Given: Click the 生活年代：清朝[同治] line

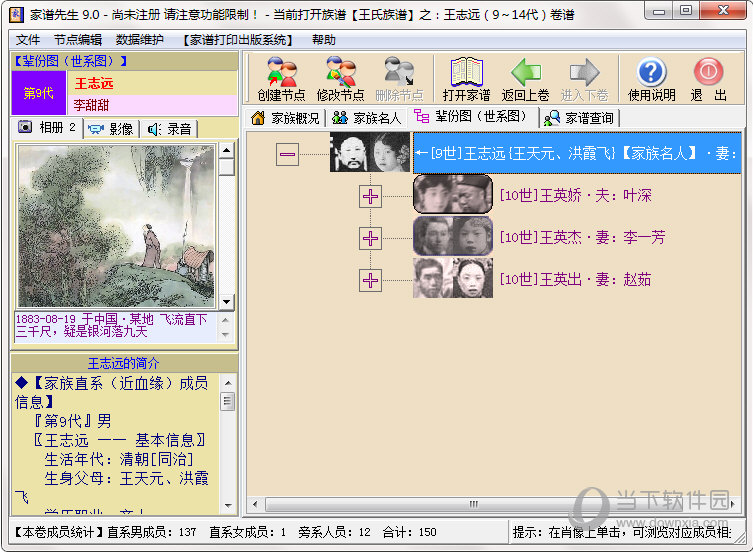Looking at the screenshot, I should 119,459.
